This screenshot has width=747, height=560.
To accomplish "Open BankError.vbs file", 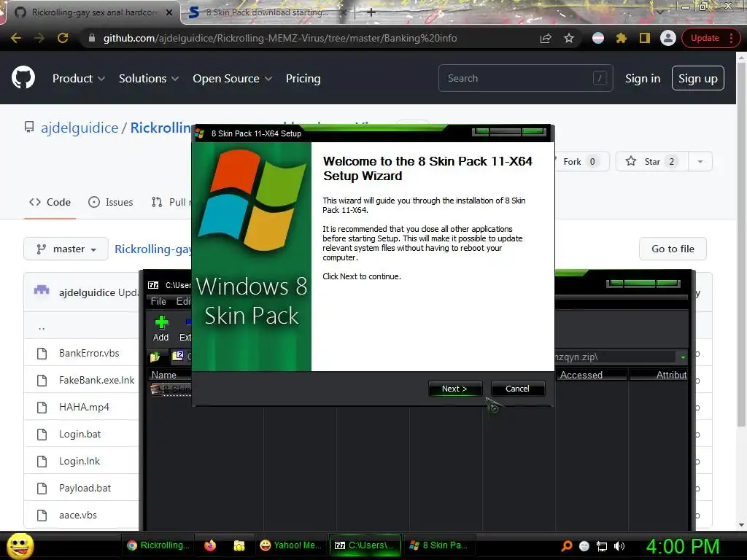I will coord(89,354).
